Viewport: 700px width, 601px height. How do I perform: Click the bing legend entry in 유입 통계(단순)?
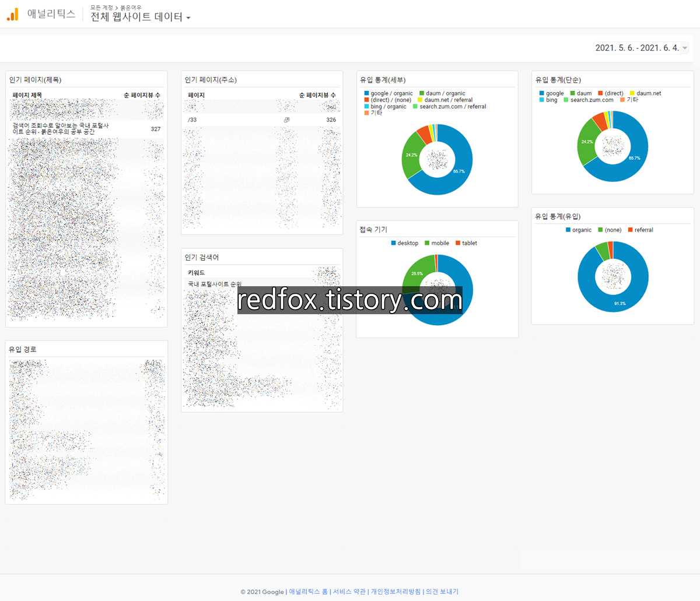[x=548, y=100]
